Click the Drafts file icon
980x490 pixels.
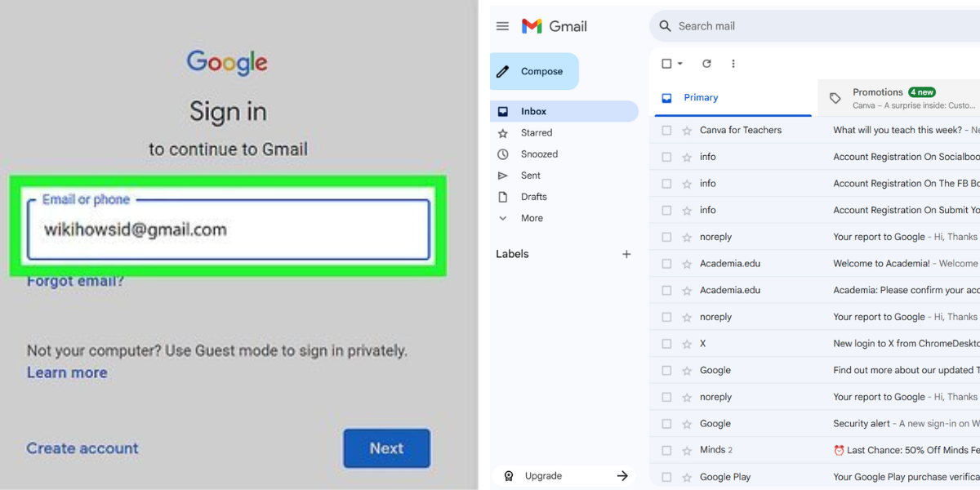[x=503, y=197]
